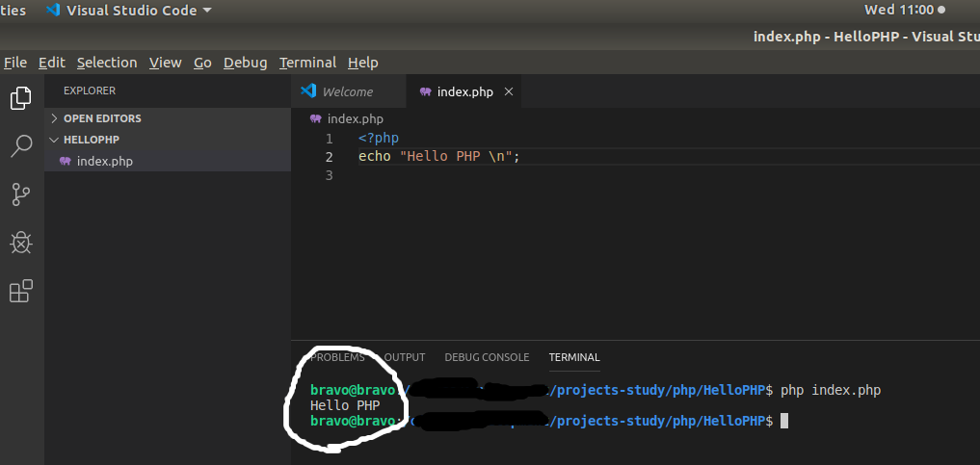The width and height of the screenshot is (980, 465).
Task: Click line number 3 in the gutter
Action: coord(330,175)
